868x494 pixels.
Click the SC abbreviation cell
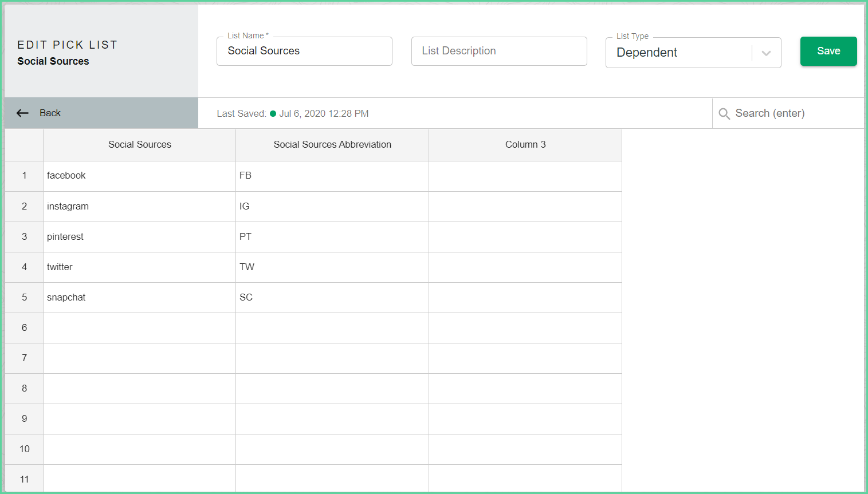332,298
